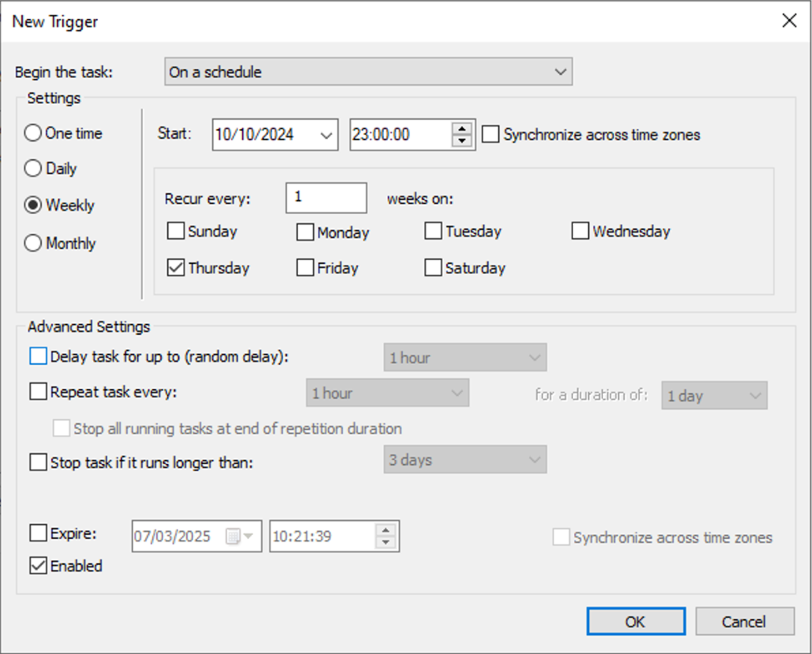Screen dimensions: 812x654
Task: Uncheck the Enabled checkbox
Action: [x=39, y=566]
